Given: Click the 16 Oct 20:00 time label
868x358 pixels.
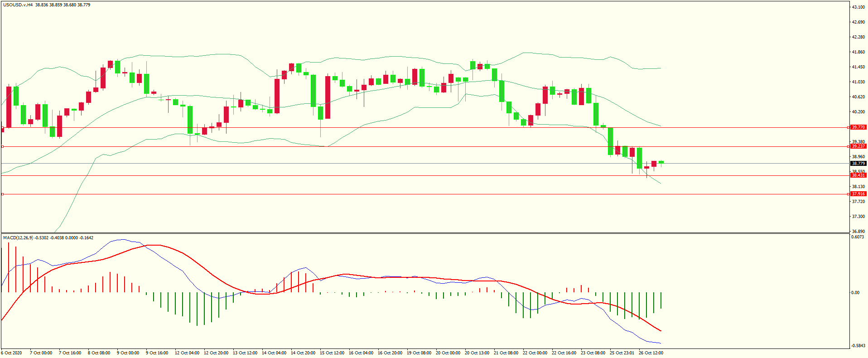Looking at the screenshot, I should point(390,353).
